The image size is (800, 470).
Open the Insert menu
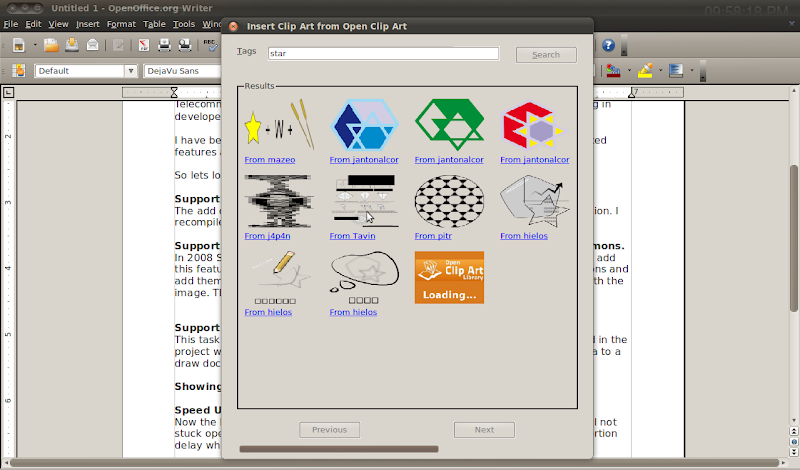(88, 24)
